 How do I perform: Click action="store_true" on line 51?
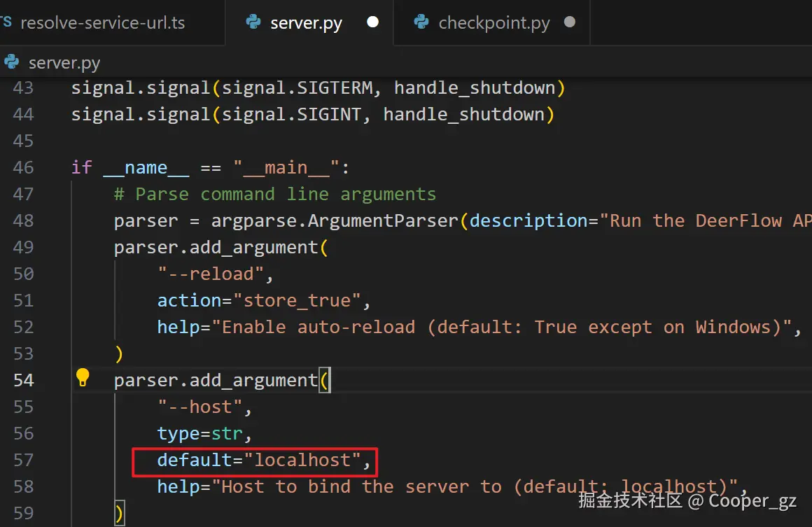tap(259, 301)
